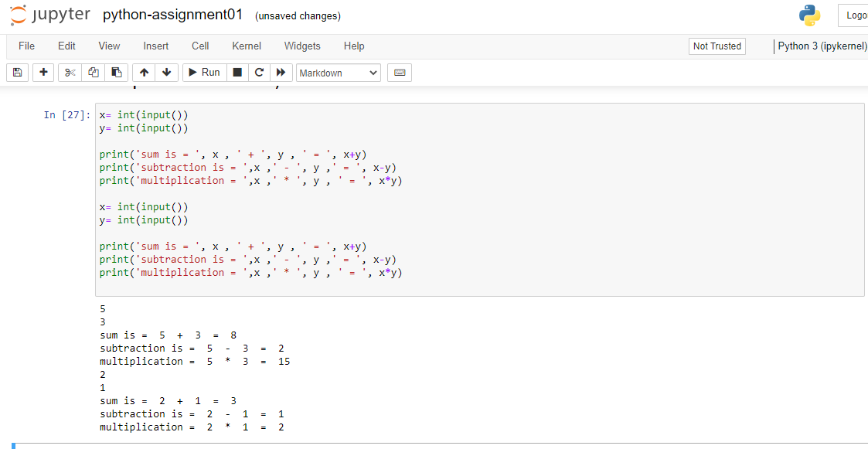The image size is (868, 449).
Task: Restart kernel and run all cells icon
Action: 281,73
